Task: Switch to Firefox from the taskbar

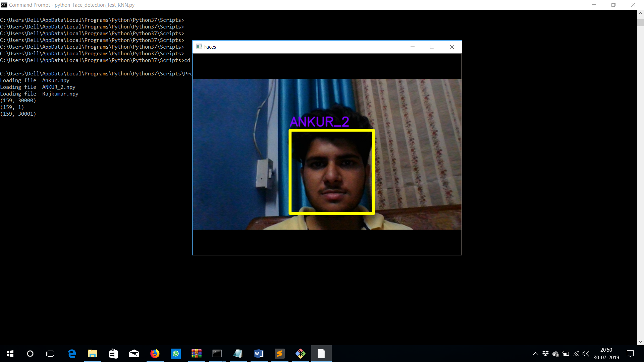Action: [x=155, y=354]
